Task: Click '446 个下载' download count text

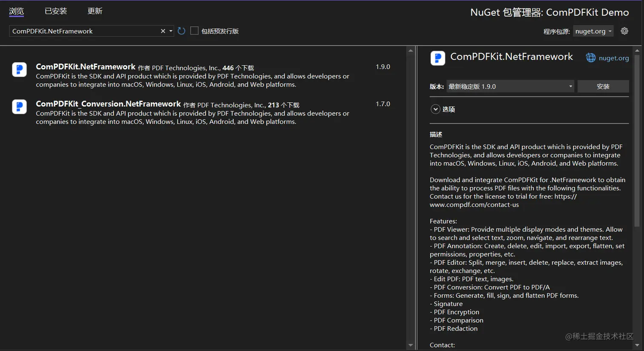Action: pyautogui.click(x=238, y=68)
